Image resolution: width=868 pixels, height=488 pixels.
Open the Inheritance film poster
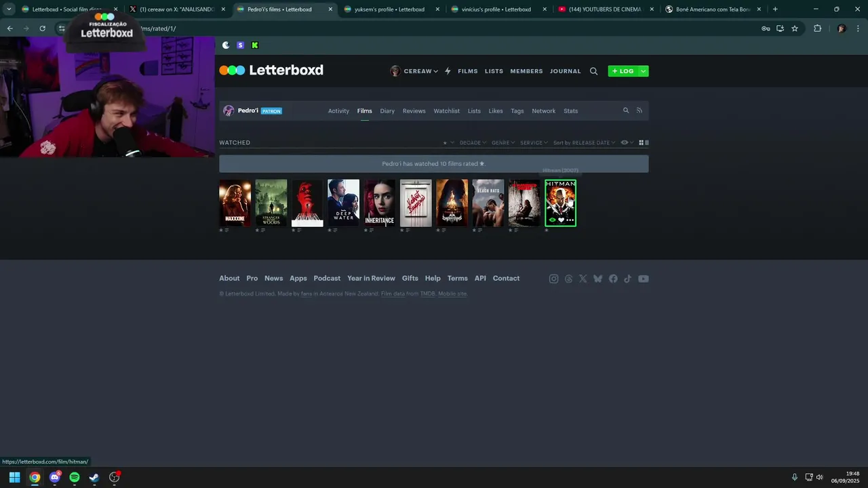380,203
